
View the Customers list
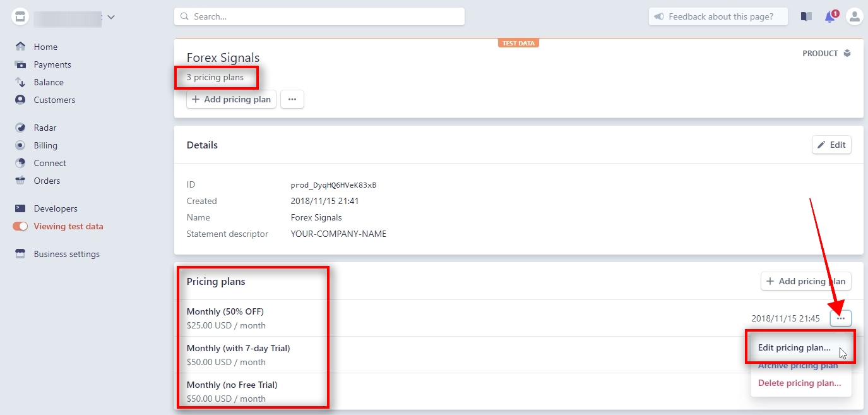pyautogui.click(x=55, y=100)
